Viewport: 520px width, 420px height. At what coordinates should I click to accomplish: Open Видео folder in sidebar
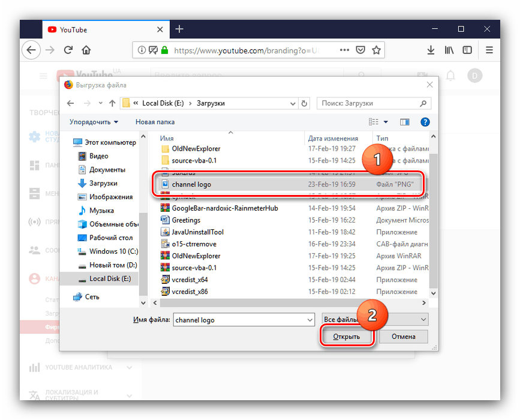tap(93, 156)
